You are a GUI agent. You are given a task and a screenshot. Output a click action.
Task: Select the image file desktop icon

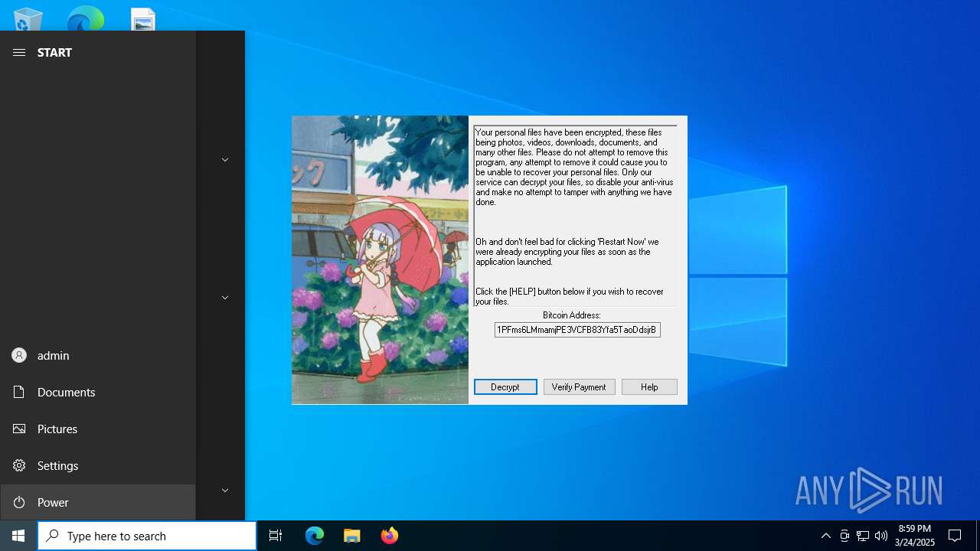click(143, 20)
